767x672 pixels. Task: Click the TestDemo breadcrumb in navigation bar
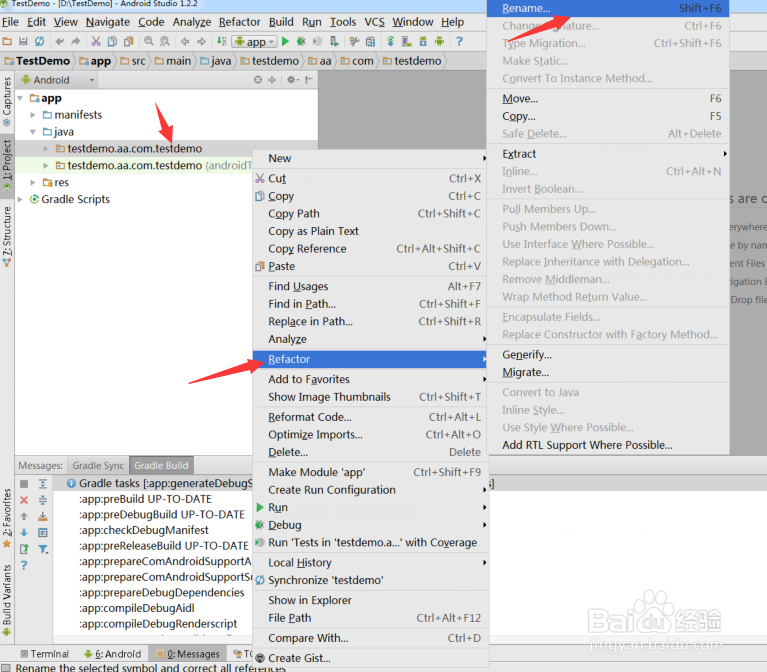point(37,61)
